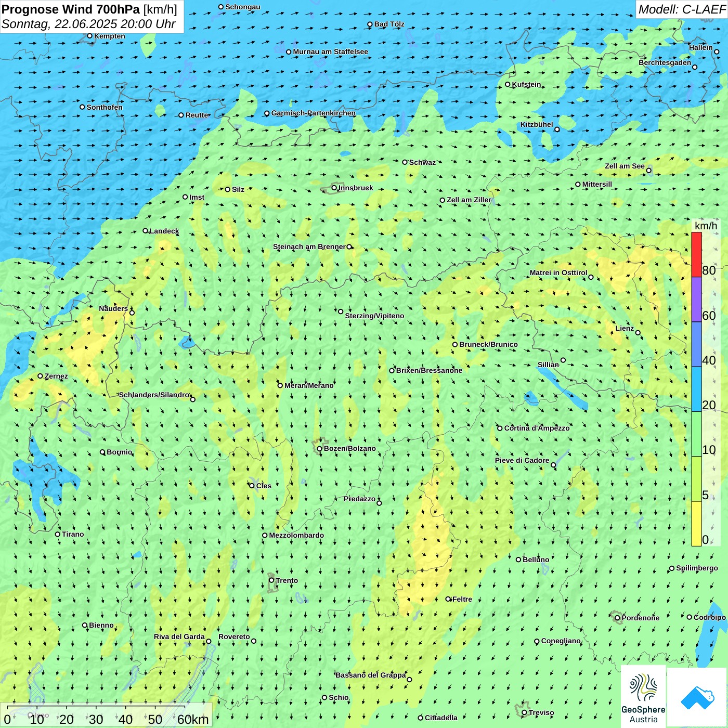The height and width of the screenshot is (728, 728).
Task: Click the 'Schlanders/Silandro' label
Action: (154, 395)
